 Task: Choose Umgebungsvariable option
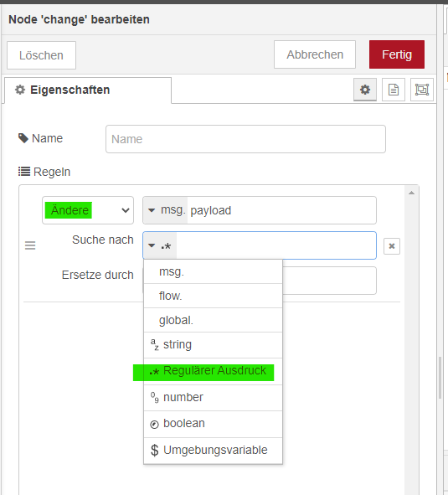pyautogui.click(x=213, y=450)
